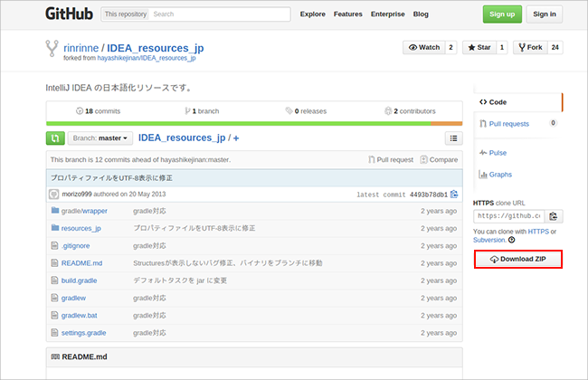Click the list view icon button

[x=454, y=138]
